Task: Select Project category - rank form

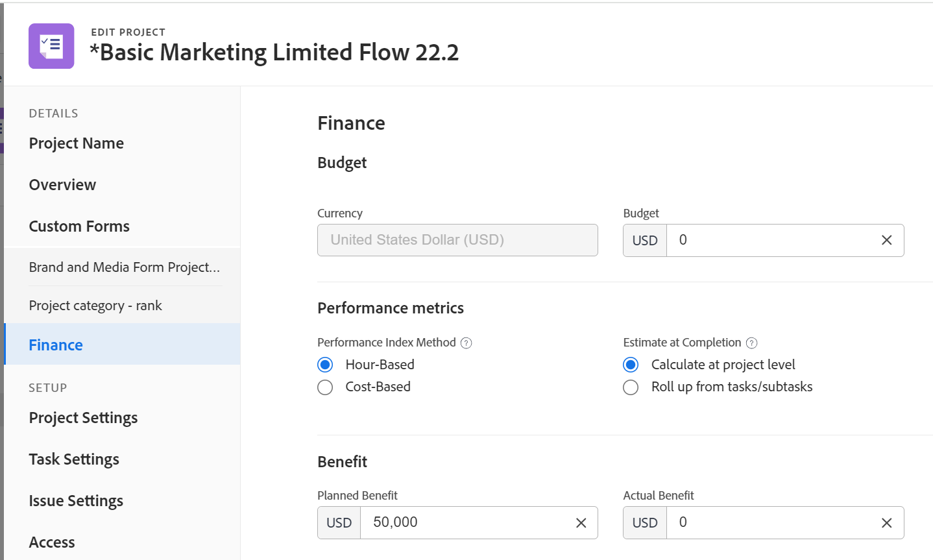Action: (95, 306)
